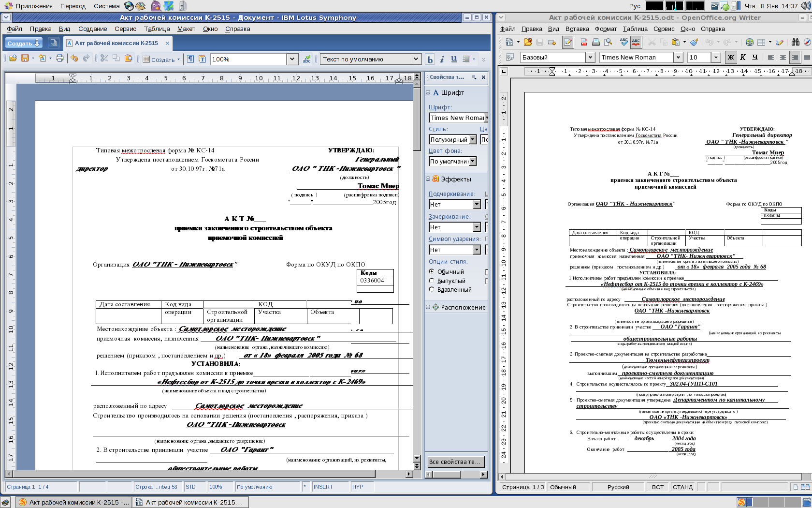Click Page Preview magnifier icon in OpenOffice

[x=608, y=42]
